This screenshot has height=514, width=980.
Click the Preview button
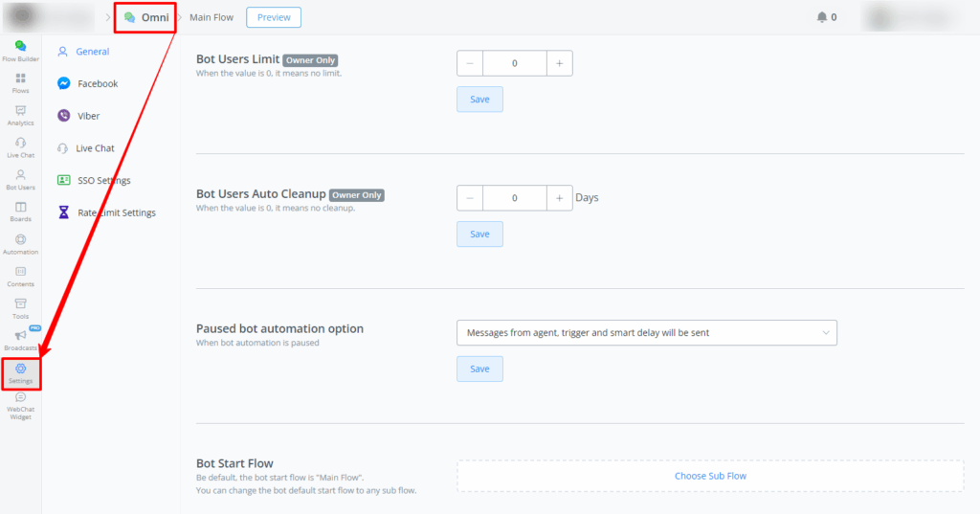273,17
